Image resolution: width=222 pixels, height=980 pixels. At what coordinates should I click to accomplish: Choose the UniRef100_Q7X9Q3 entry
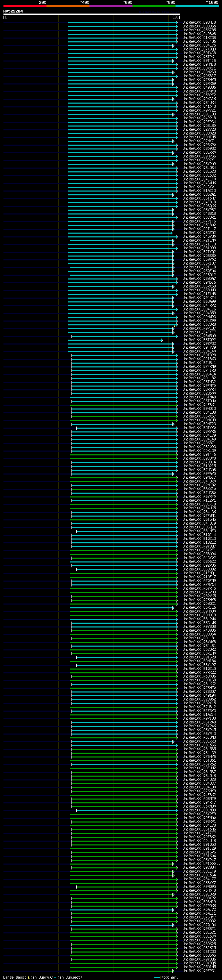199,49
